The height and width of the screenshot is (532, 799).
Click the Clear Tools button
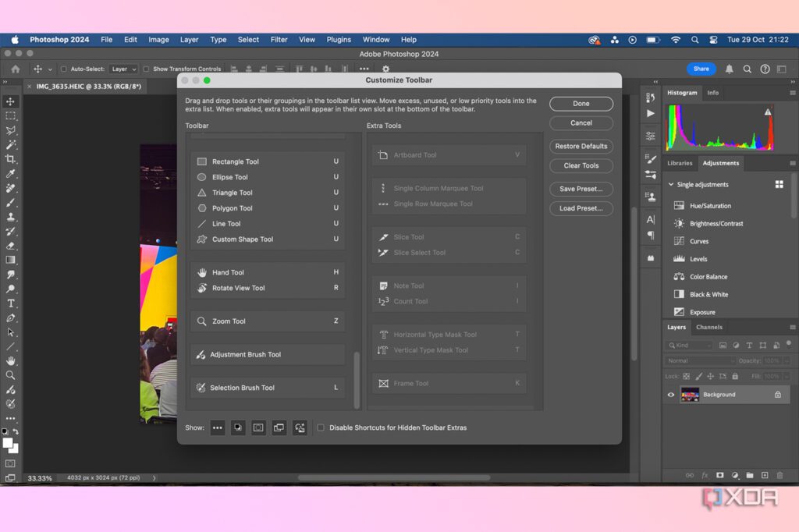(x=581, y=165)
